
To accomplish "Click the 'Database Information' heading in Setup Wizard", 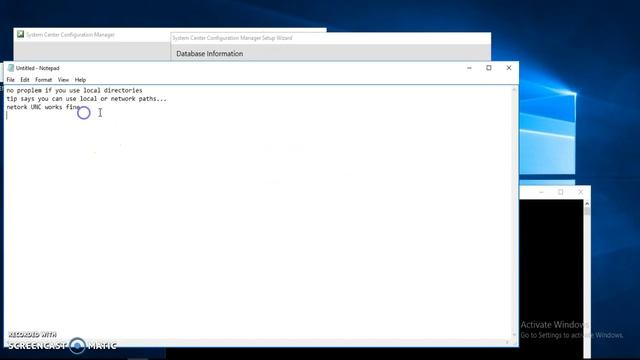I will (x=209, y=53).
